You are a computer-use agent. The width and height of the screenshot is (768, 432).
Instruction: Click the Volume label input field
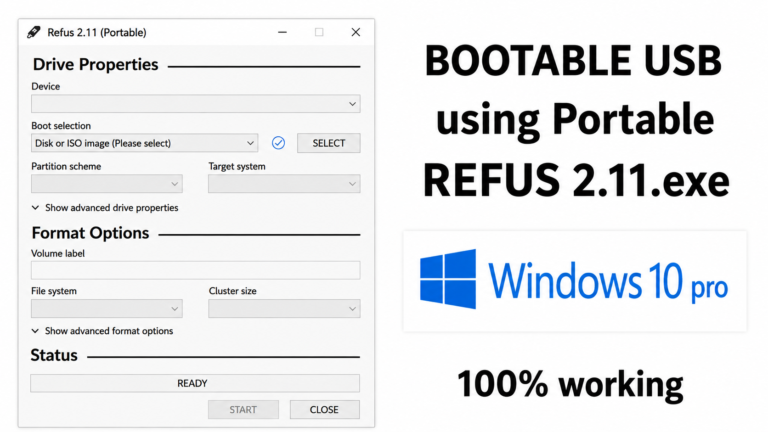(195, 270)
